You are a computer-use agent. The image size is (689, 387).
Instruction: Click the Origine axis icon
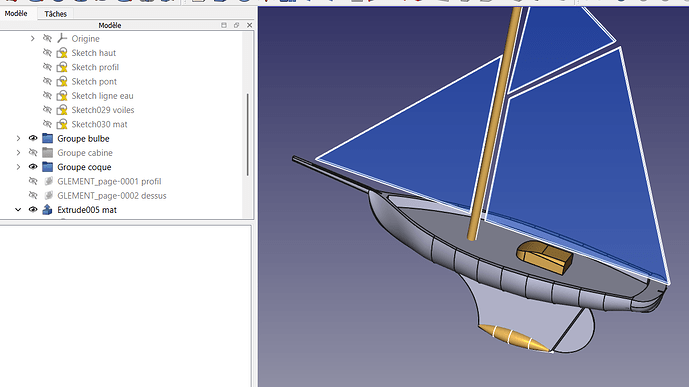[62, 39]
